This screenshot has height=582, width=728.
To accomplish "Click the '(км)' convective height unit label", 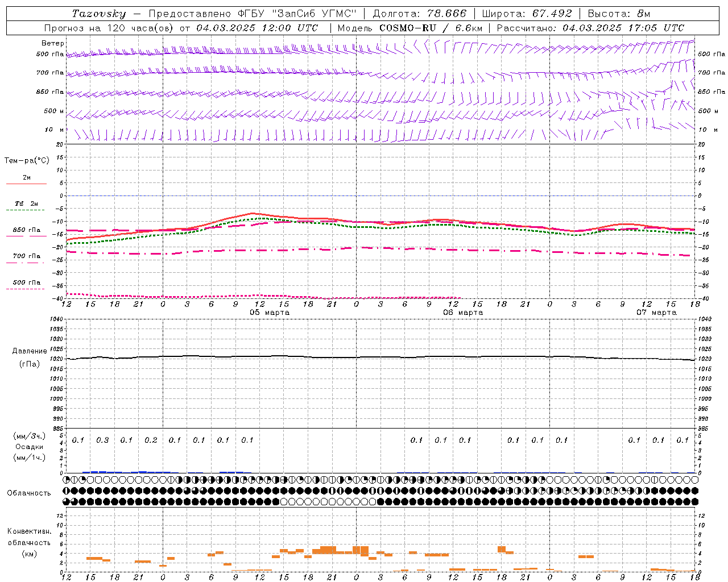I will click(x=29, y=554).
